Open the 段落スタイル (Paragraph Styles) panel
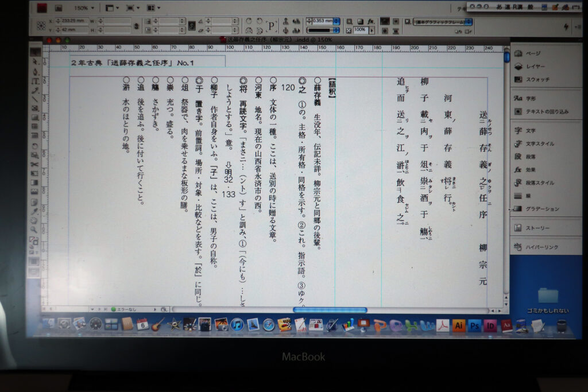Screen dimensions: 588x392 click(540, 183)
